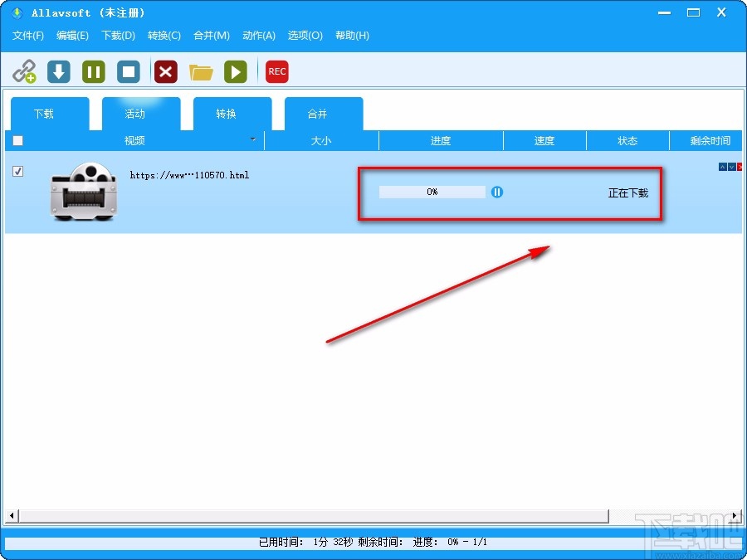Open the 帮助(H) menu
Viewport: 747px width, 560px height.
tap(352, 35)
